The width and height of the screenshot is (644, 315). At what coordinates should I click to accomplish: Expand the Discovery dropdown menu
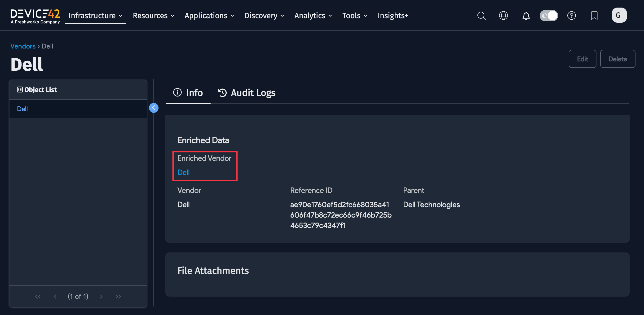(x=264, y=16)
